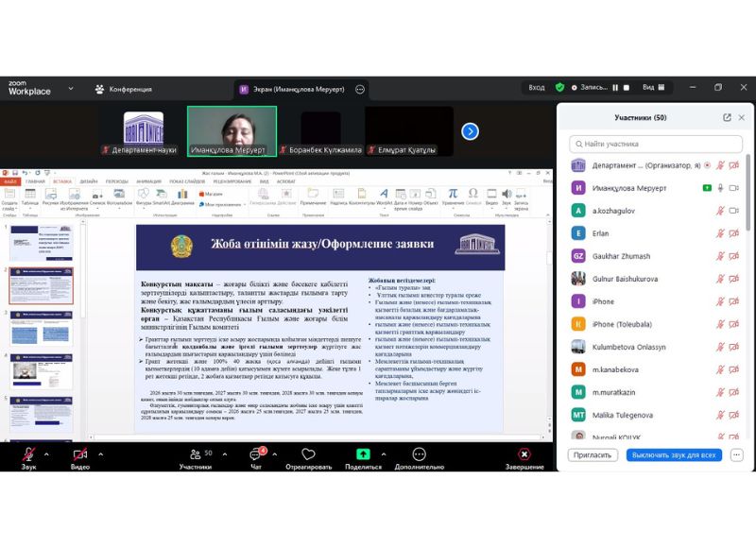The width and height of the screenshot is (756, 548).
Task: Click the Пригласить button
Action: (593, 454)
